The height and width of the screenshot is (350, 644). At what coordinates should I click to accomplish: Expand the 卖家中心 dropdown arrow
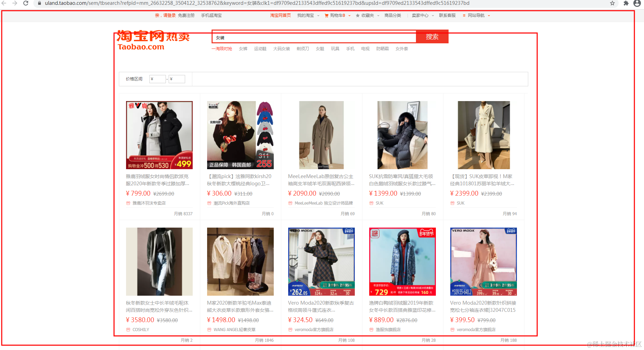tap(433, 15)
